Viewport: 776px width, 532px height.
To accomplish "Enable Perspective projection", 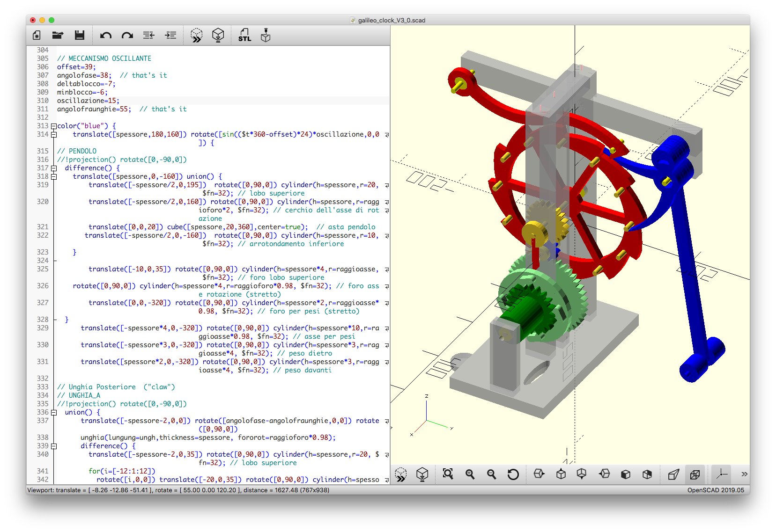I will coord(673,474).
